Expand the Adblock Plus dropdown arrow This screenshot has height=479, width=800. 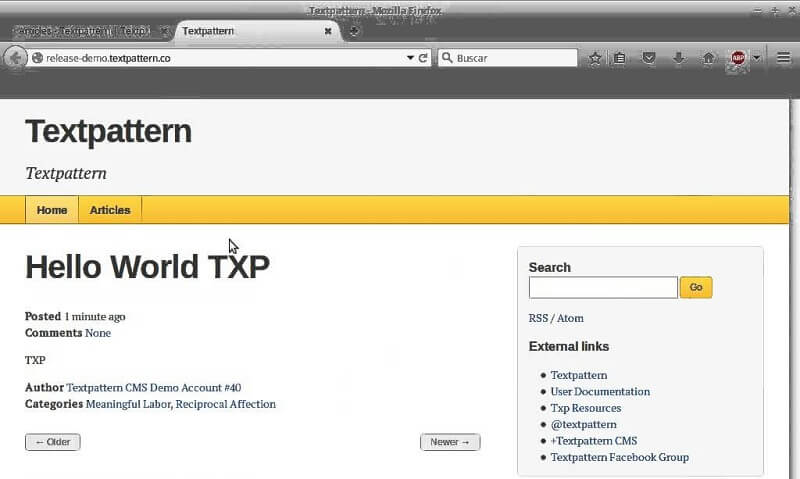pos(757,58)
